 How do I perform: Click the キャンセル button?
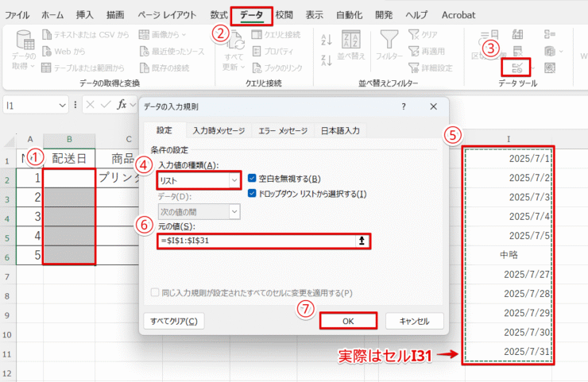coord(414,322)
